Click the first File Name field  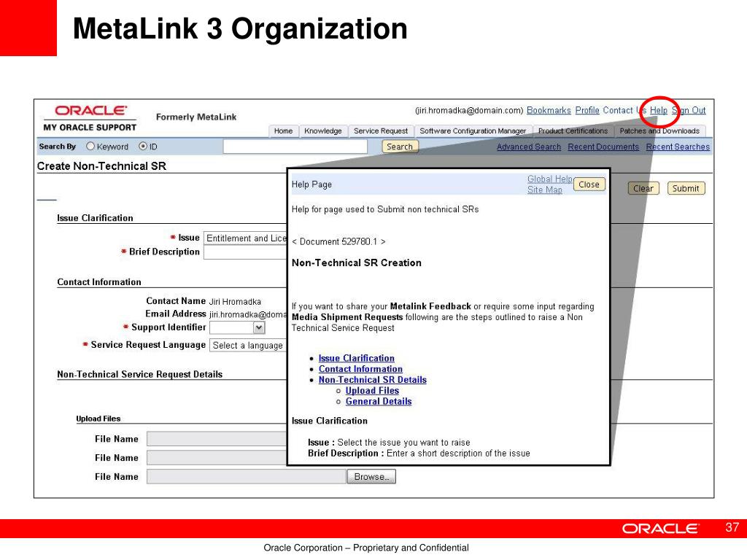[x=217, y=438]
